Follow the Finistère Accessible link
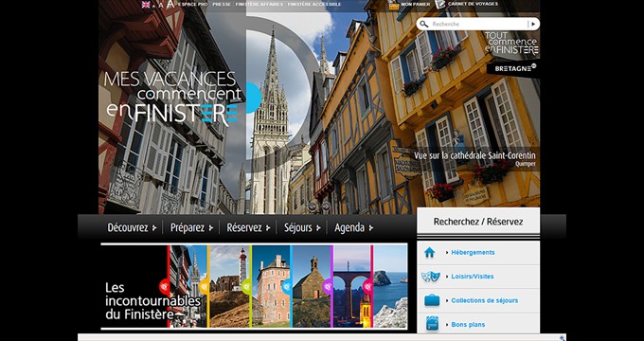Screen dimensions: 644x341 [314, 4]
